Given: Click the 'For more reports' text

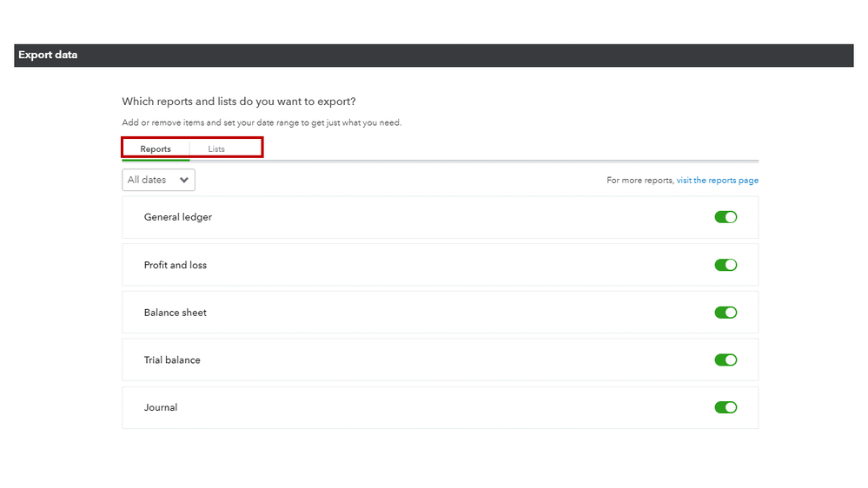Looking at the screenshot, I should (639, 181).
